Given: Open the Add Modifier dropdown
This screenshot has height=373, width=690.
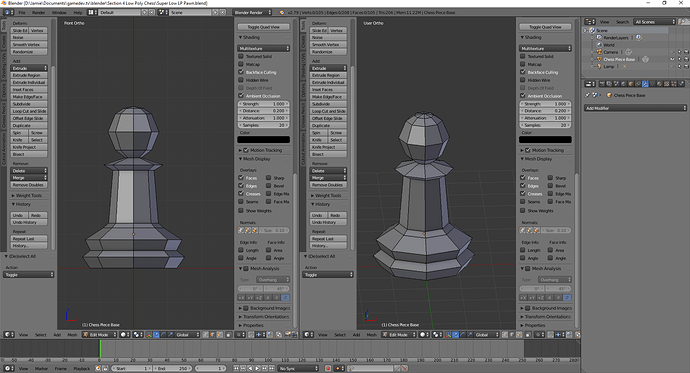Looking at the screenshot, I should [x=635, y=108].
